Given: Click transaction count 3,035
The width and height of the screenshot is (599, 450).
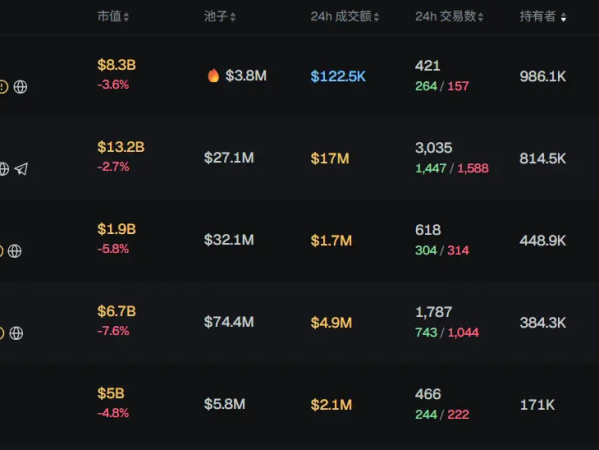Looking at the screenshot, I should [x=434, y=148].
